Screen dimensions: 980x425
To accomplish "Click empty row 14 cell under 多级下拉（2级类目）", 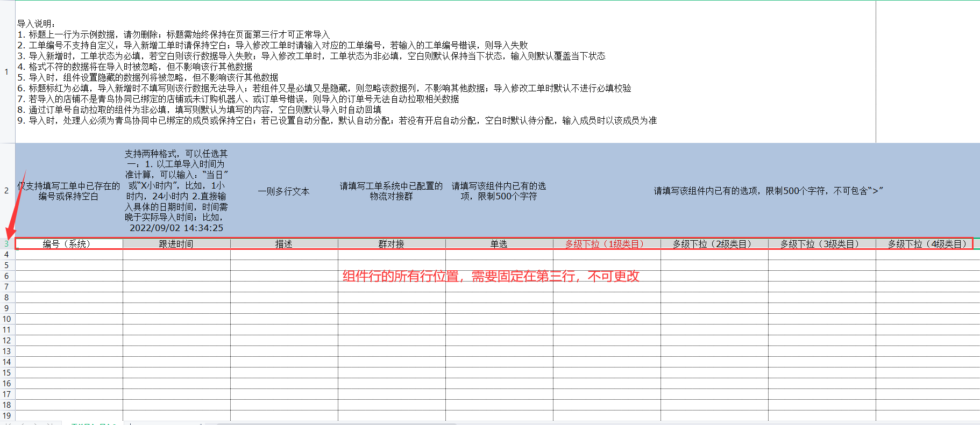I will (714, 362).
